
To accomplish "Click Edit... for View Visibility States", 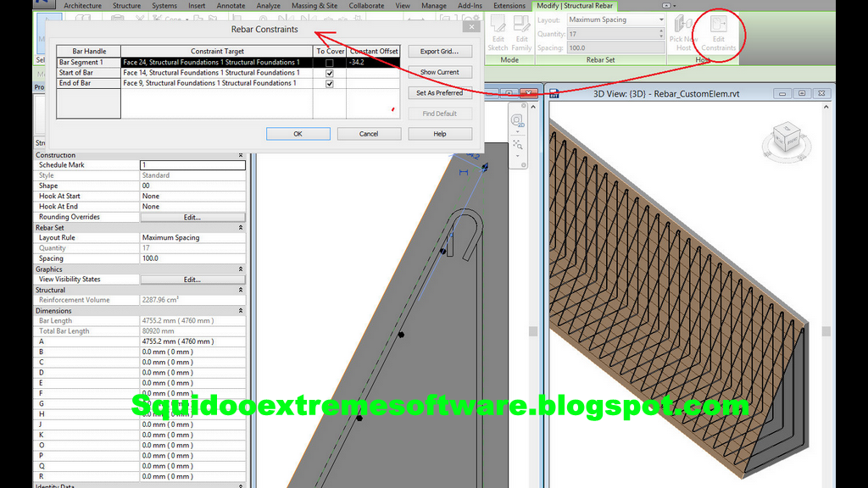I will pyautogui.click(x=192, y=280).
